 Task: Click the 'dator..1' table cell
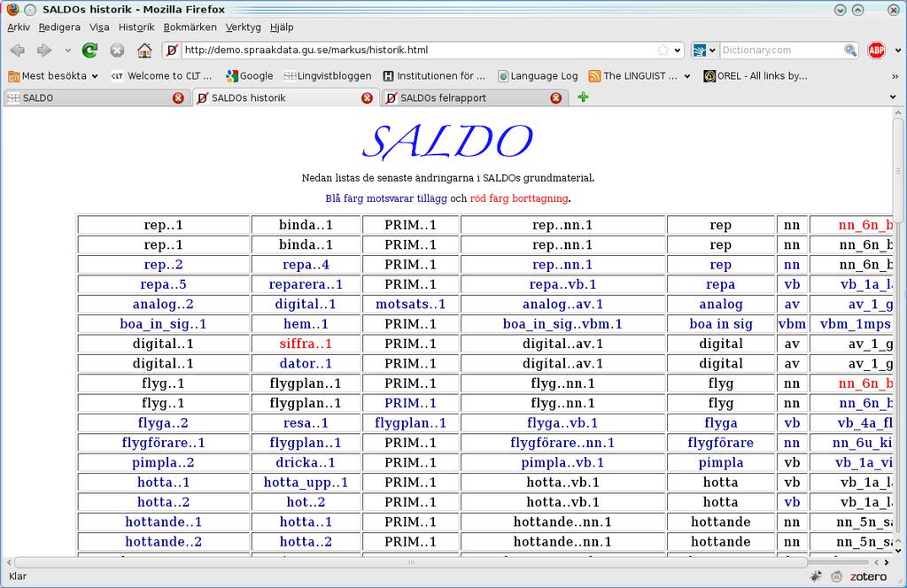click(306, 363)
